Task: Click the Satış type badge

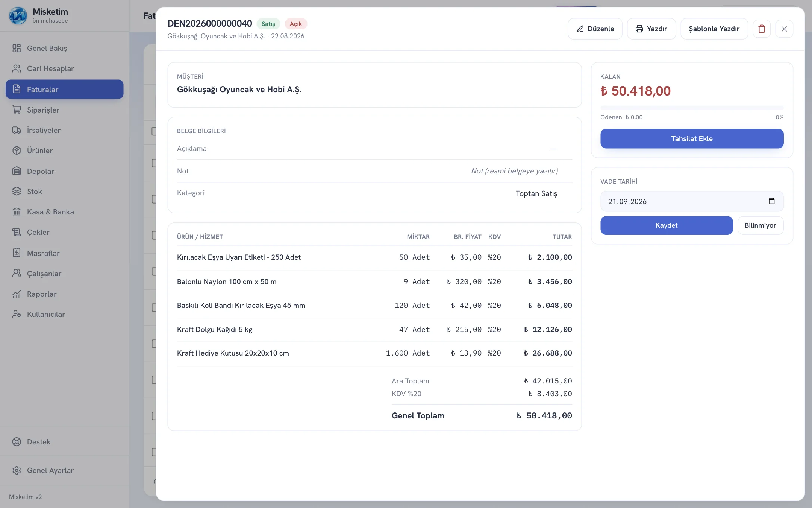Action: (x=268, y=24)
